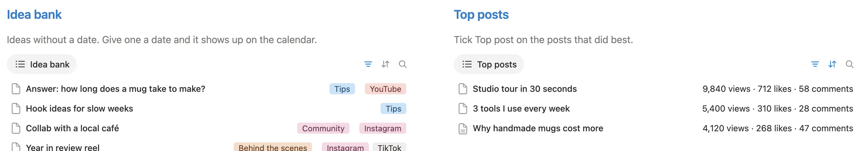Select the Top posts view tab
868x151 pixels.
pyautogui.click(x=489, y=64)
